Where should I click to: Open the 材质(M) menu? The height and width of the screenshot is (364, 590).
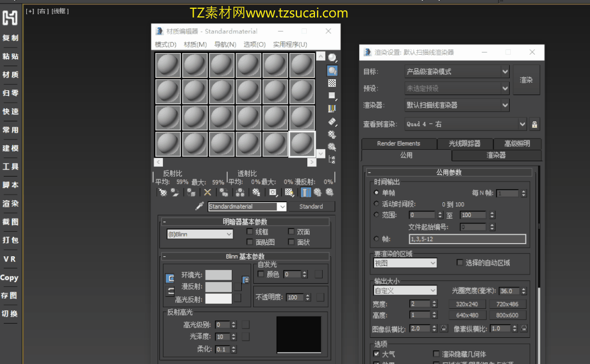coord(195,44)
